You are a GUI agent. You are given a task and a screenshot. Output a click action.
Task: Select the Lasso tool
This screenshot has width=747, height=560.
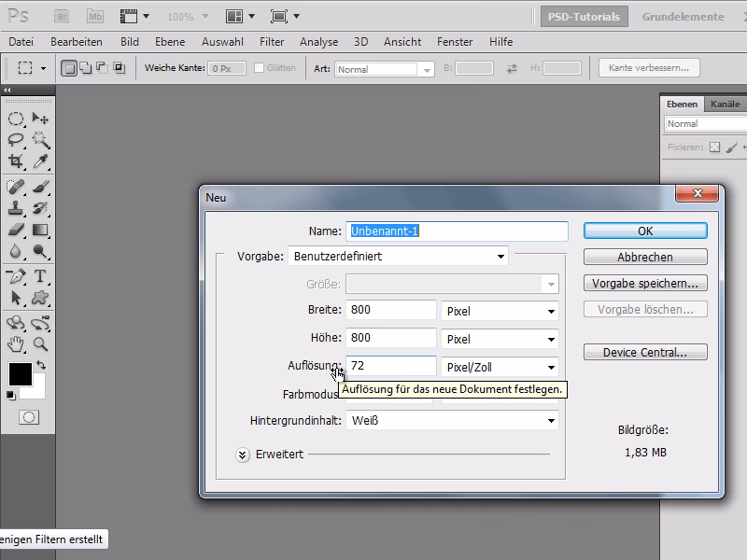16,139
